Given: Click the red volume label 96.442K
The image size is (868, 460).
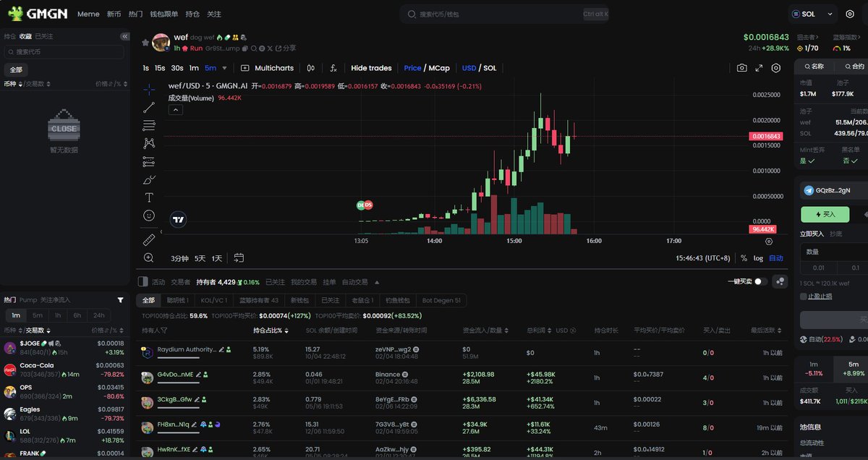Looking at the screenshot, I should click(x=762, y=229).
